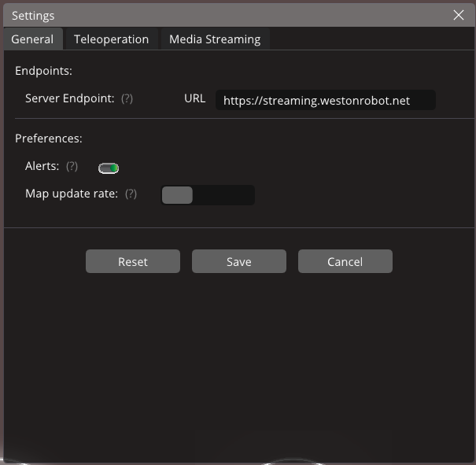
Task: Open the Teleoperation tab
Action: tap(112, 39)
